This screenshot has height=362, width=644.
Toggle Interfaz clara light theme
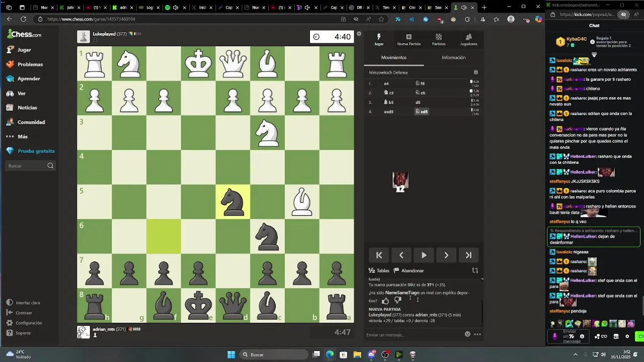(x=23, y=303)
